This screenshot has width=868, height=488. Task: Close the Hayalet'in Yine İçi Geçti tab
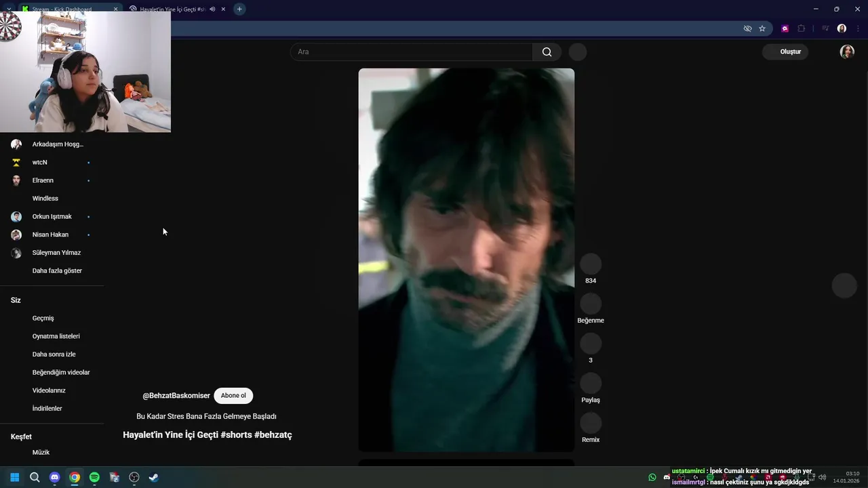coord(223,9)
